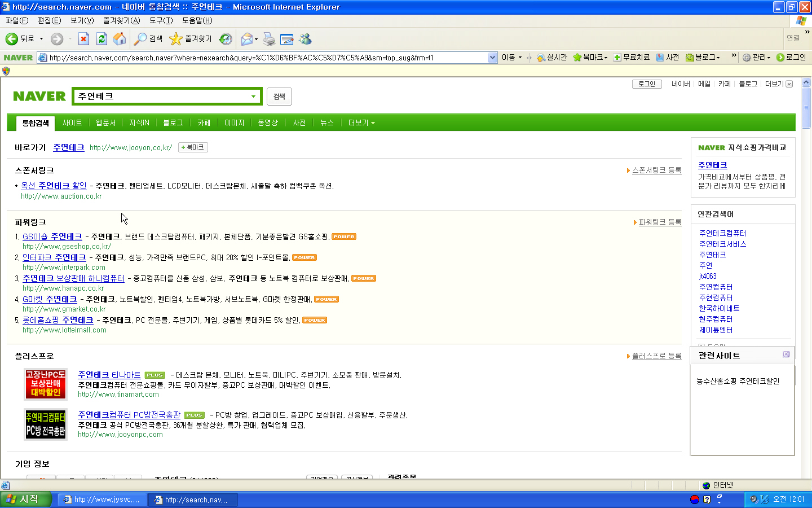
Task: Open 도움말(H) menu
Action: tap(197, 20)
